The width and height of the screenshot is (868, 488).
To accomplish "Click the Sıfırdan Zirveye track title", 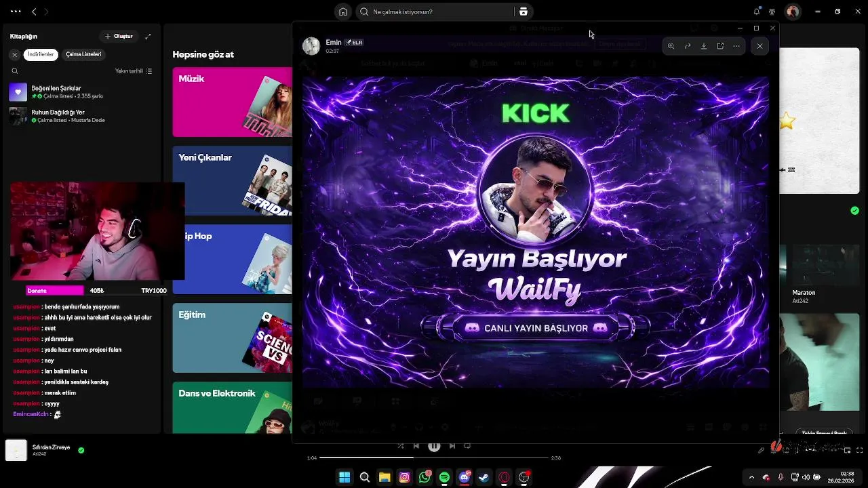I will (x=52, y=447).
